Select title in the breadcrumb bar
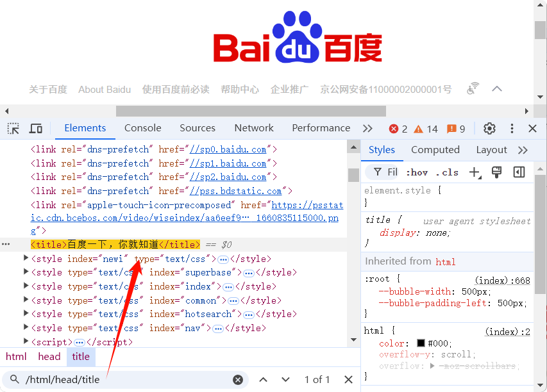547x392 pixels. point(81,357)
